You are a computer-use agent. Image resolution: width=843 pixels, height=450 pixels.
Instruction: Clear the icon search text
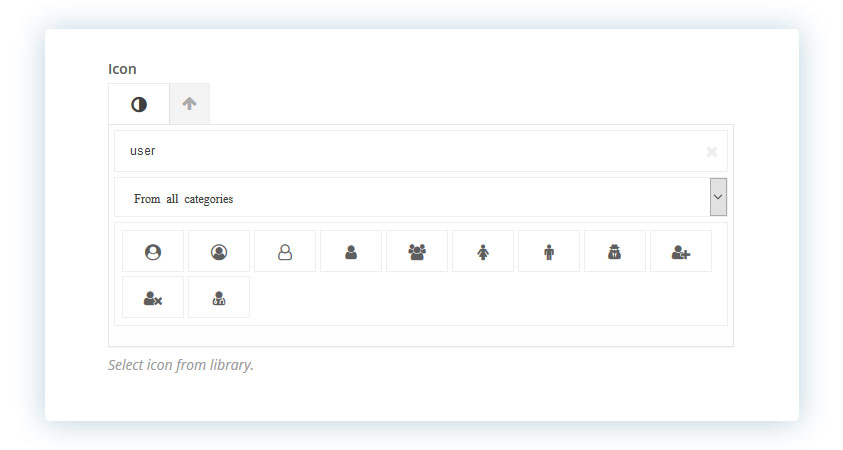point(711,152)
